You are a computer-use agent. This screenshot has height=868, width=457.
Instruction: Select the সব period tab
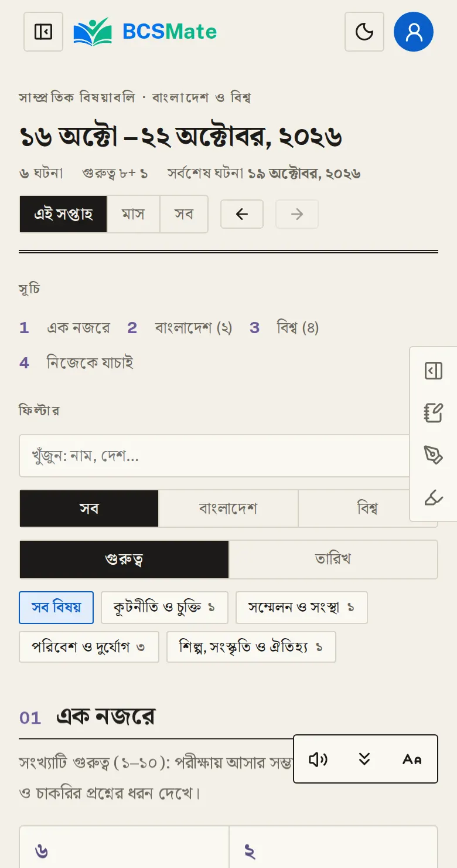(x=184, y=214)
